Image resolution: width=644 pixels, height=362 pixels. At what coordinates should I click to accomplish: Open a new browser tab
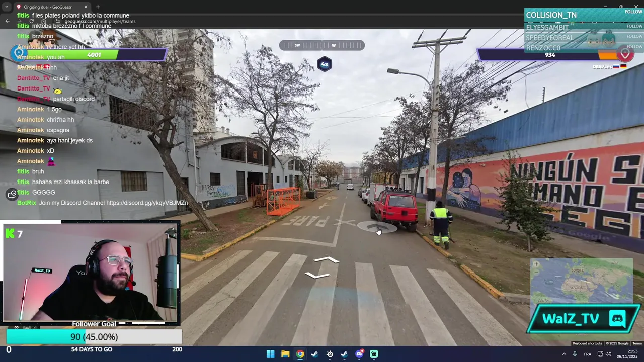[98, 7]
